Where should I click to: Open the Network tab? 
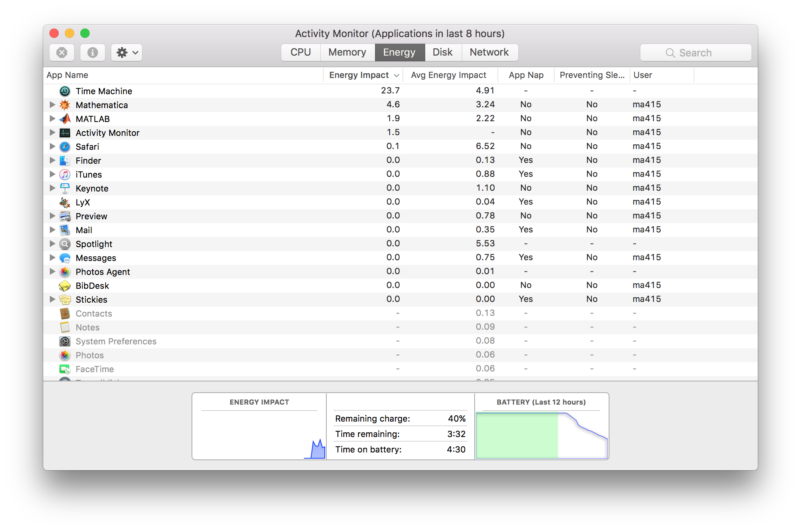point(489,52)
